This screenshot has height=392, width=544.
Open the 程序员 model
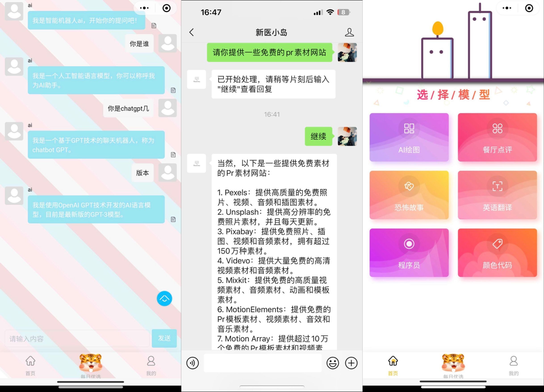(x=409, y=253)
